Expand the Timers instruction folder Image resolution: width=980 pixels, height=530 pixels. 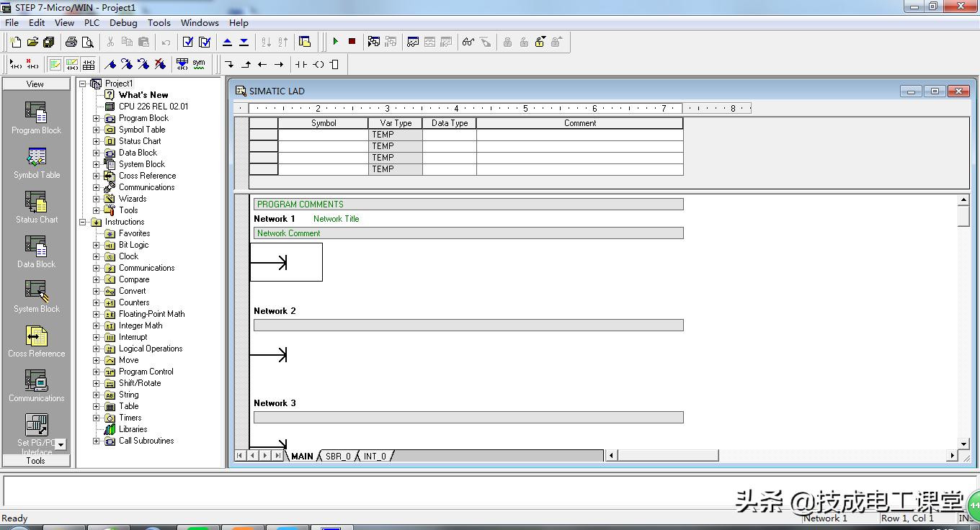click(x=96, y=418)
